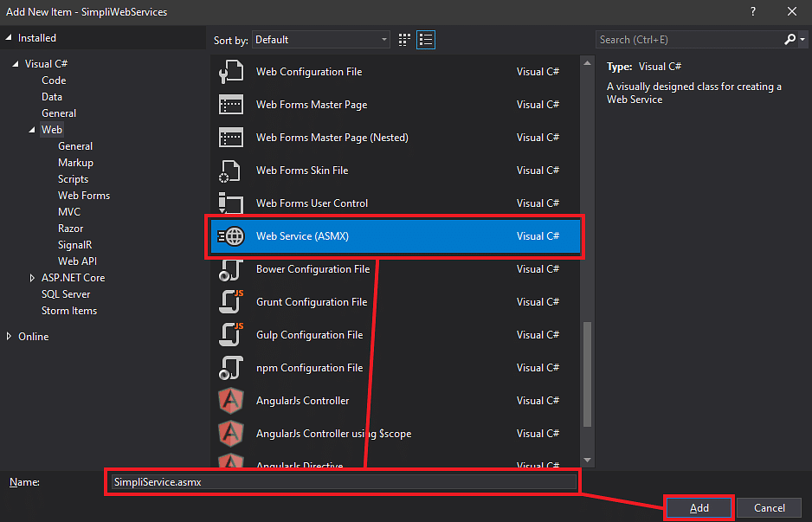Click the Web Forms User Control icon
This screenshot has width=812, height=522.
coord(231,203)
